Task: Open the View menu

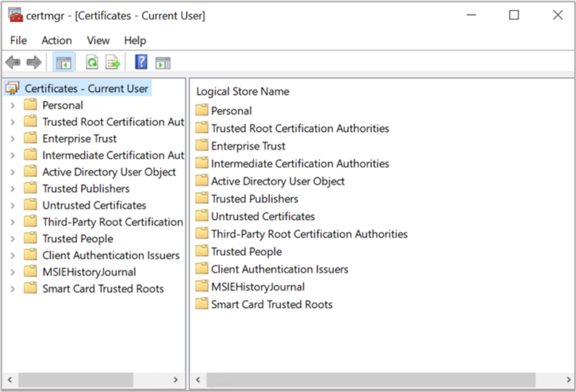Action: (98, 40)
